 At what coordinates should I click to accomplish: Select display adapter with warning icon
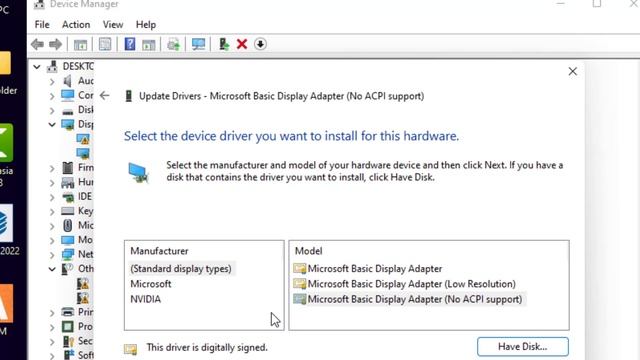[83, 139]
